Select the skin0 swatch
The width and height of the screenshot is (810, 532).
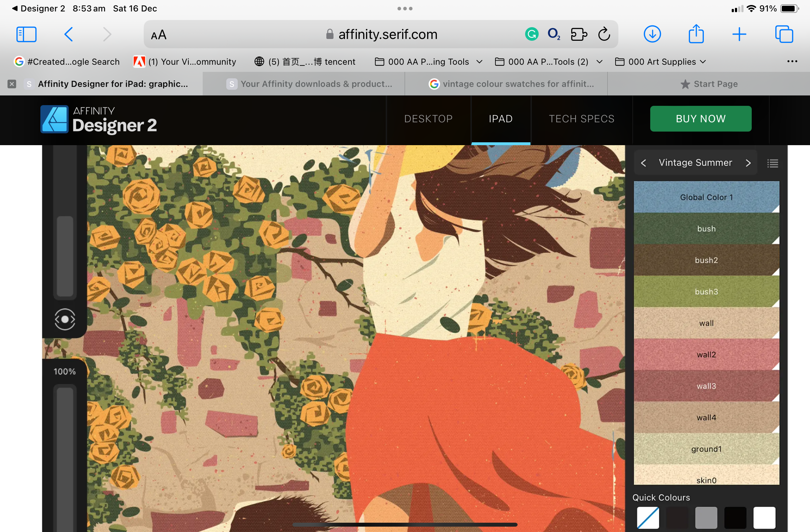pos(706,475)
